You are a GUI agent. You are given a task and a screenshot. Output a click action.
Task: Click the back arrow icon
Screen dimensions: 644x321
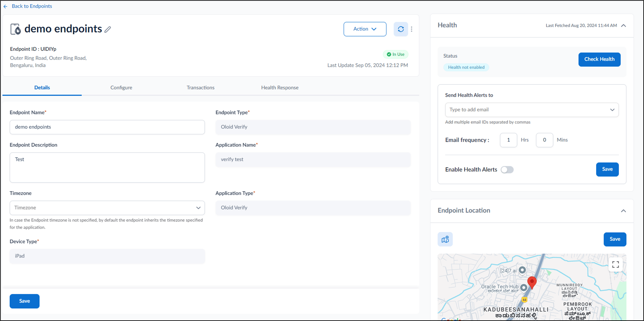5,6
